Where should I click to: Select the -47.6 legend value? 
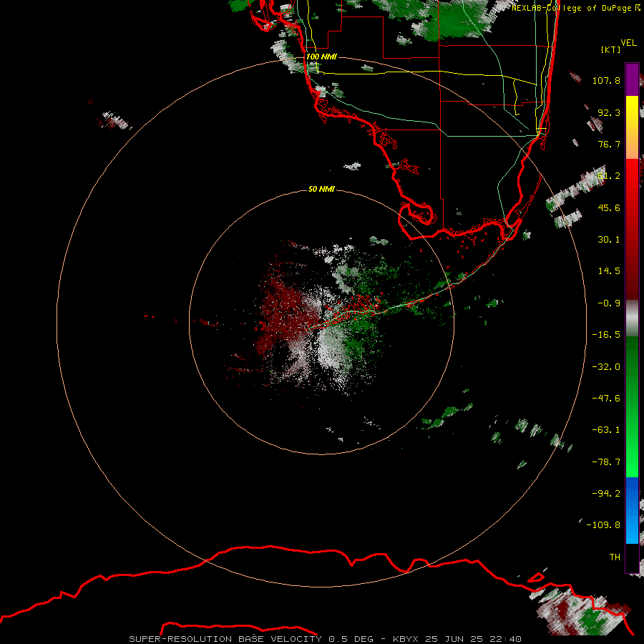[x=606, y=399]
